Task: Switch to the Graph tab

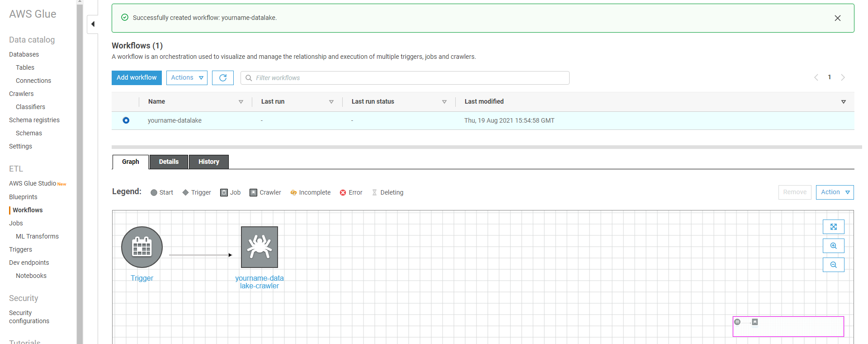Action: click(x=131, y=162)
